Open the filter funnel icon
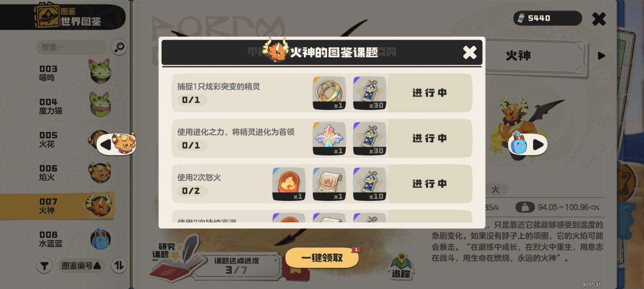This screenshot has height=289, width=644. click(x=44, y=266)
